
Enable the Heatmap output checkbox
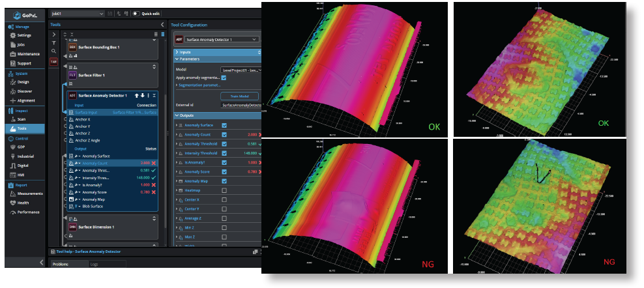tap(224, 190)
